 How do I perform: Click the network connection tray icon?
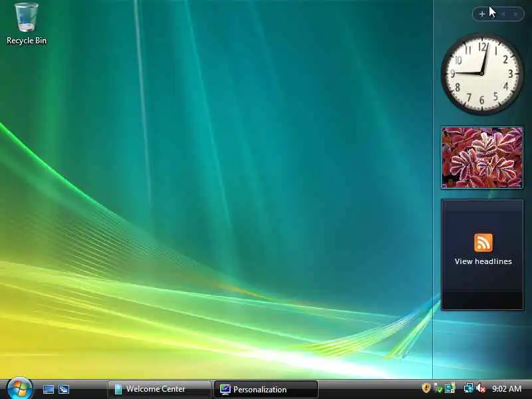click(469, 388)
